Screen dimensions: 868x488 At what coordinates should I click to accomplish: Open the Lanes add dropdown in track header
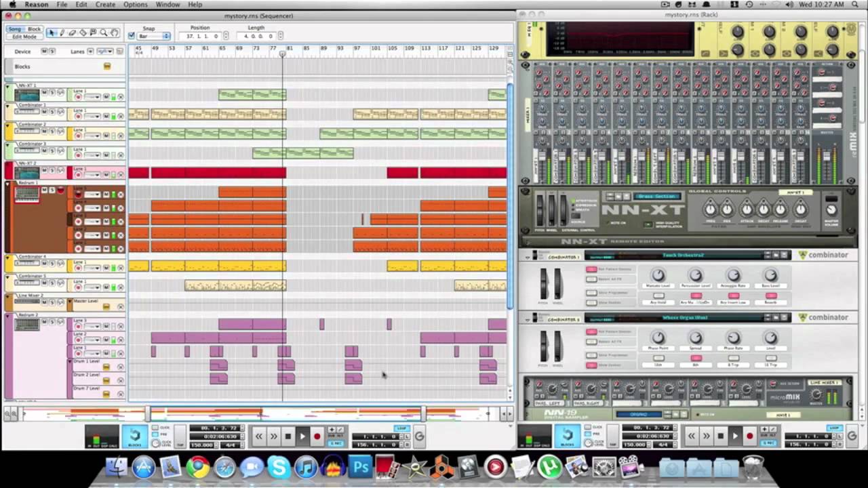(104, 52)
